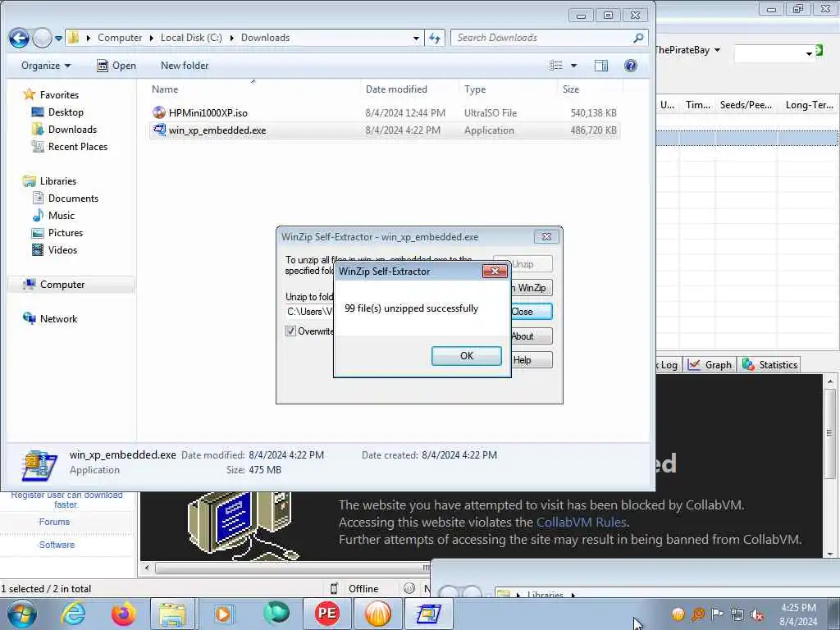The width and height of the screenshot is (840, 630).
Task: Click Open in the Explorer toolbar
Action: coord(116,66)
